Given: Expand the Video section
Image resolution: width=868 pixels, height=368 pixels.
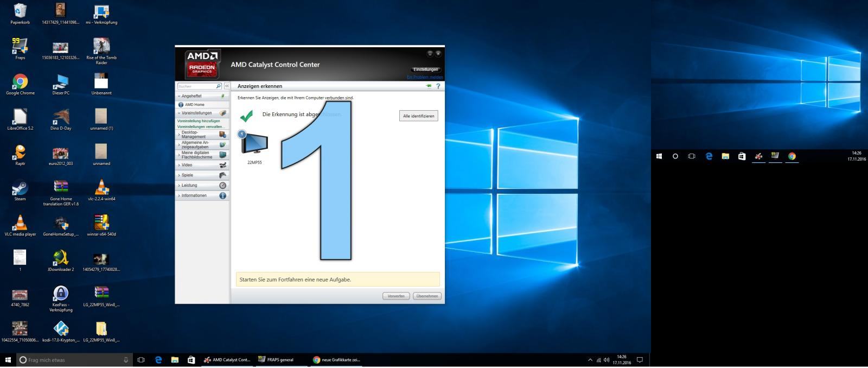Looking at the screenshot, I should pyautogui.click(x=202, y=165).
